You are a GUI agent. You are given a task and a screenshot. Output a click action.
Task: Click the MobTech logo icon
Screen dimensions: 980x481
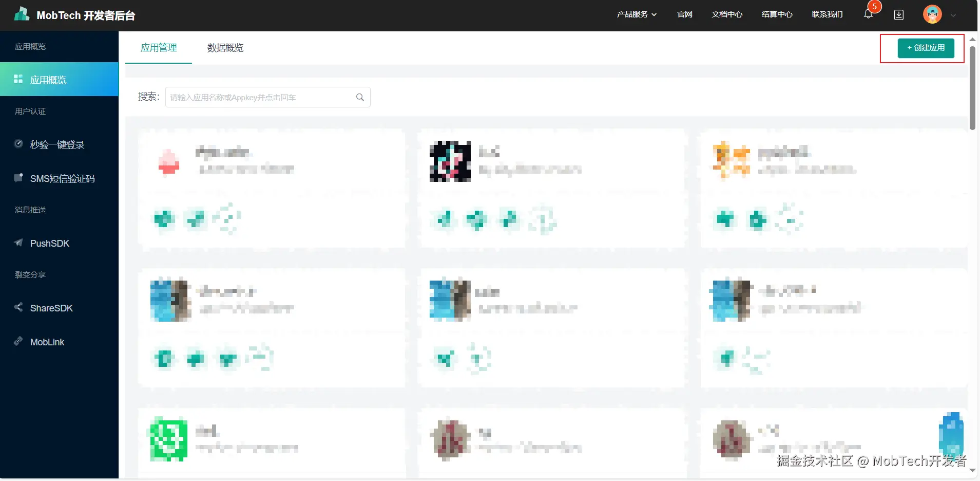tap(22, 14)
